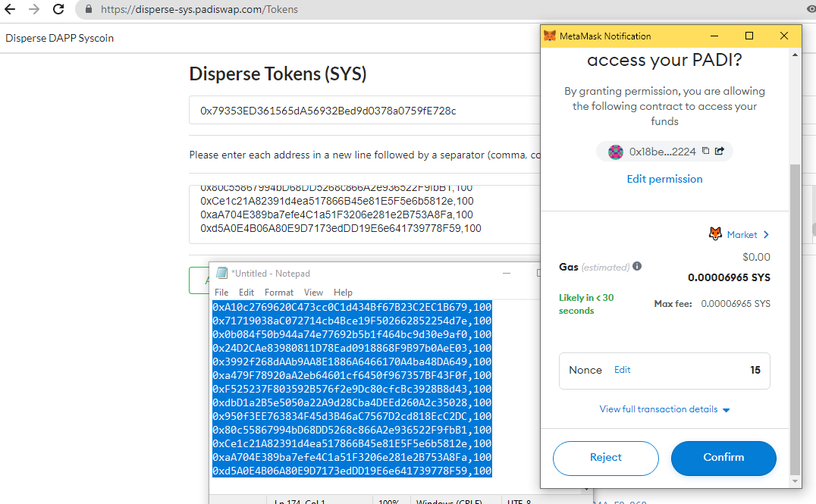Click Notepad line starting 0x3992f268

pyautogui.click(x=352, y=362)
